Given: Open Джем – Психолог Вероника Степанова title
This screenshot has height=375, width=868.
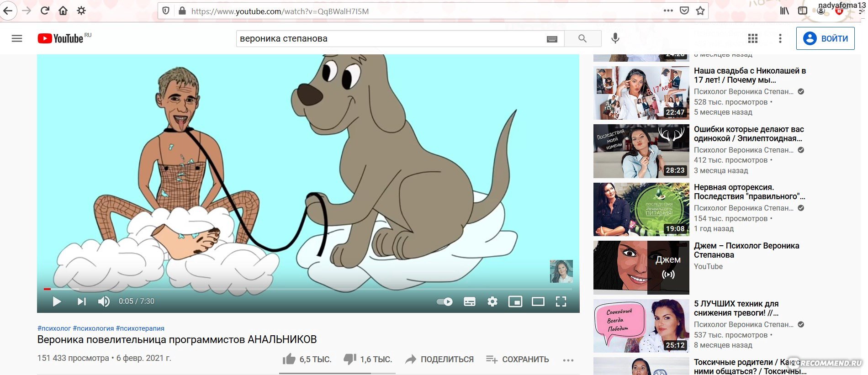Looking at the screenshot, I should (x=746, y=250).
